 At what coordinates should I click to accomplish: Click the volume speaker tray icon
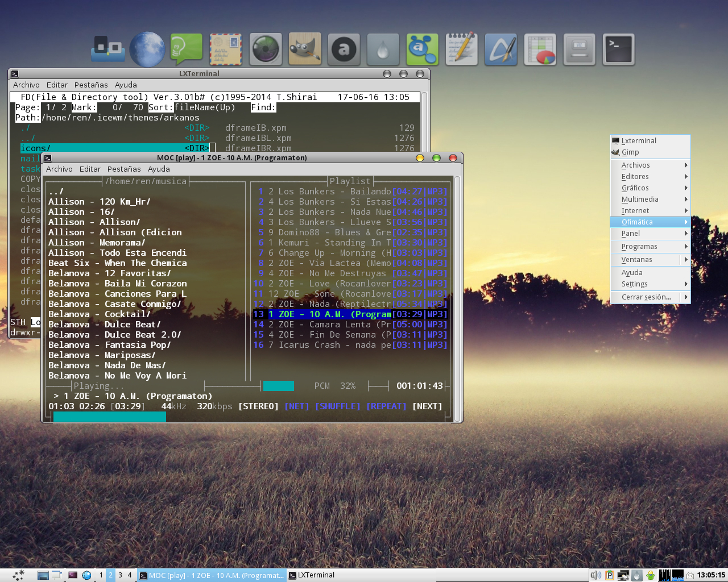(595, 575)
